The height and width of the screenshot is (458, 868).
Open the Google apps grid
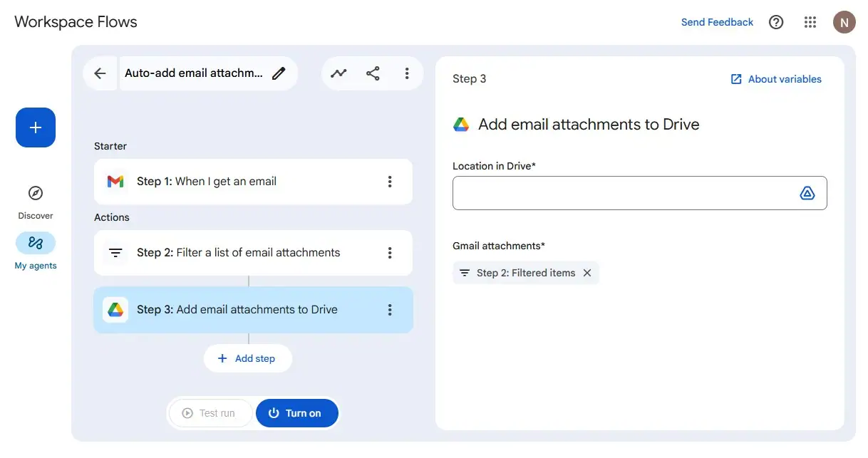(810, 21)
